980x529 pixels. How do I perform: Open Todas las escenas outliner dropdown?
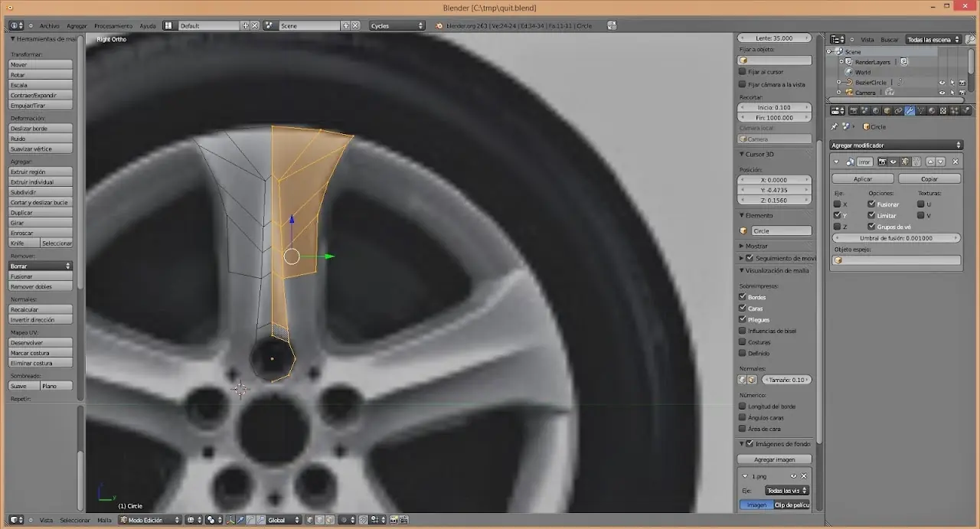[x=933, y=39]
